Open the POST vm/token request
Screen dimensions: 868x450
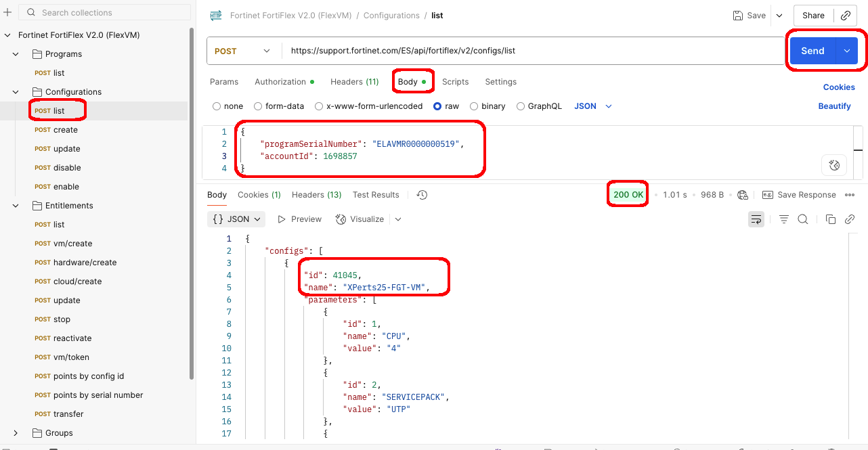[x=62, y=357]
